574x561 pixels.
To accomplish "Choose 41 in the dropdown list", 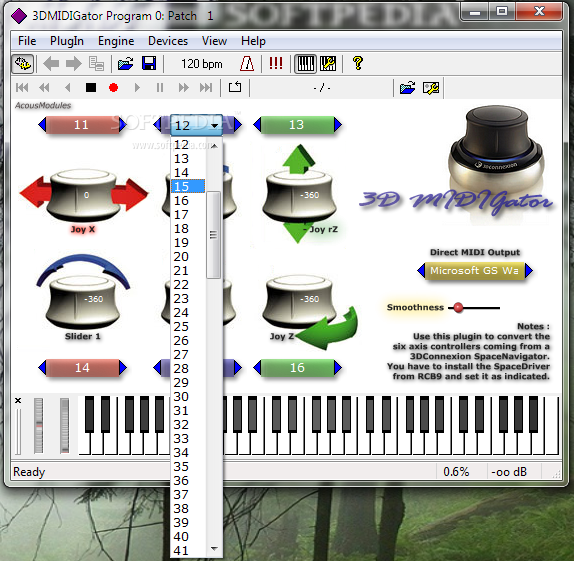I will pos(188,550).
